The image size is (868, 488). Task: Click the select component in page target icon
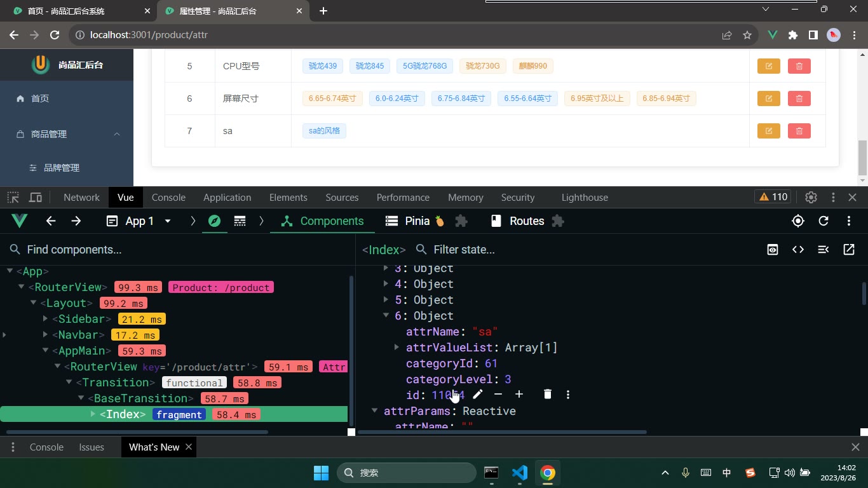click(798, 221)
